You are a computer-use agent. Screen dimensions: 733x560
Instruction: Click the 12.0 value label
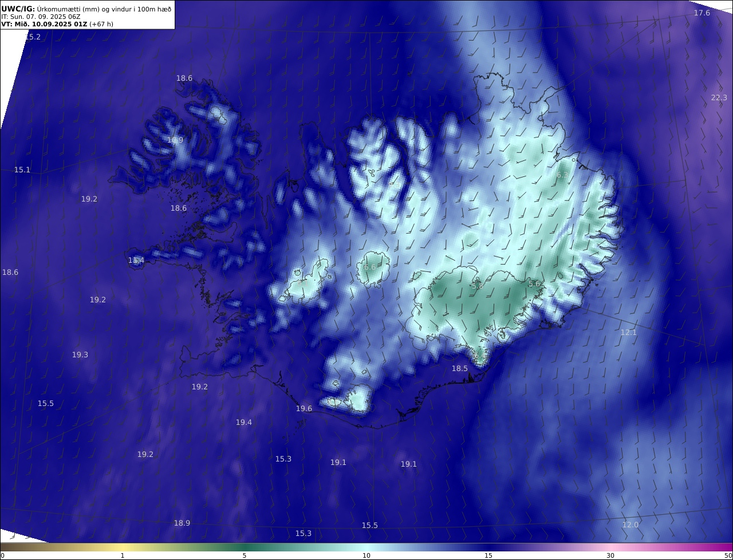click(630, 524)
